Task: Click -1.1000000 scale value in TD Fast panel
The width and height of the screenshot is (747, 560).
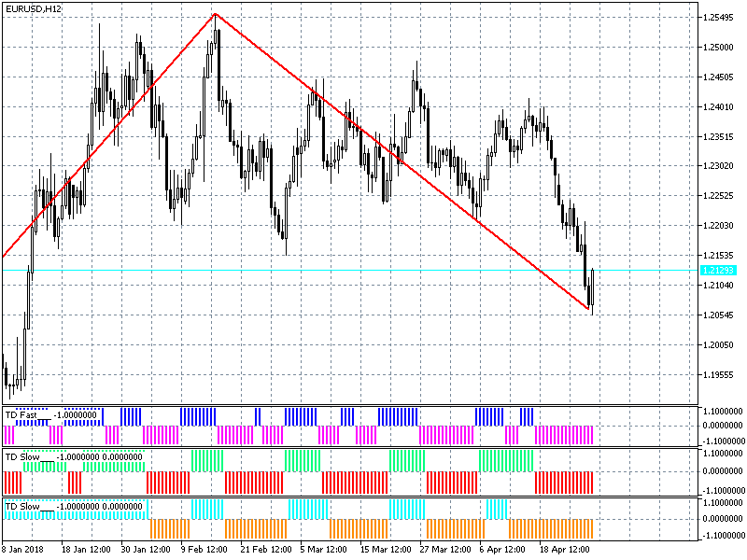Action: click(x=722, y=441)
